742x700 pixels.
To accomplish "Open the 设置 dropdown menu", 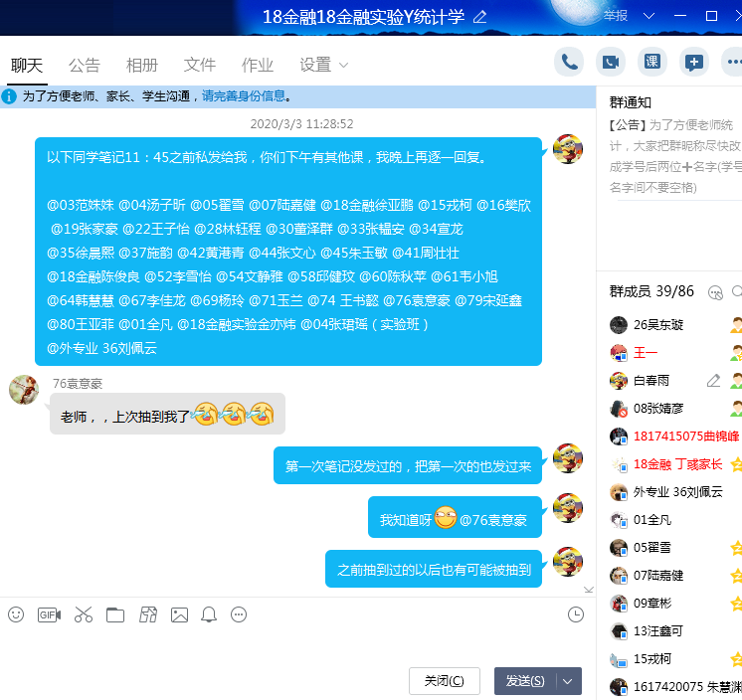I will (x=324, y=65).
